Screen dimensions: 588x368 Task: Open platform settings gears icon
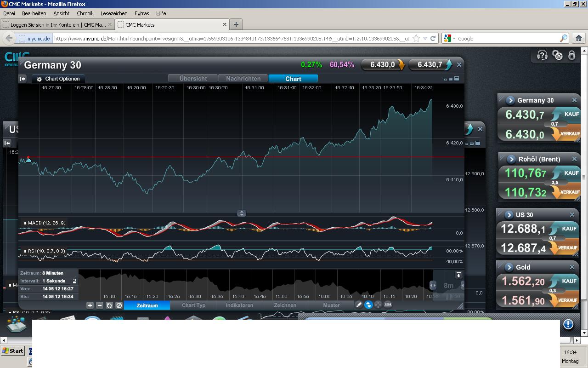click(557, 56)
